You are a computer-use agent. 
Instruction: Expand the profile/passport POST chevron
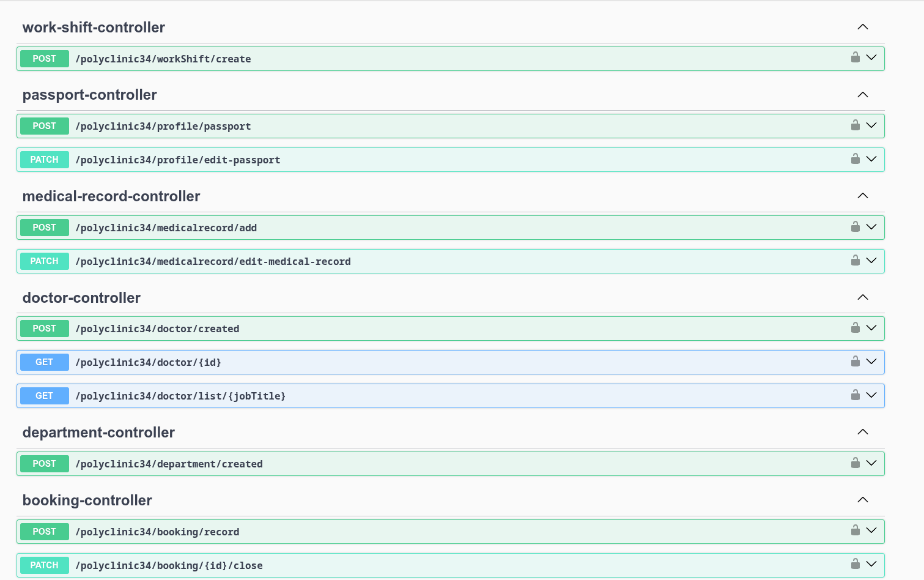[871, 125]
